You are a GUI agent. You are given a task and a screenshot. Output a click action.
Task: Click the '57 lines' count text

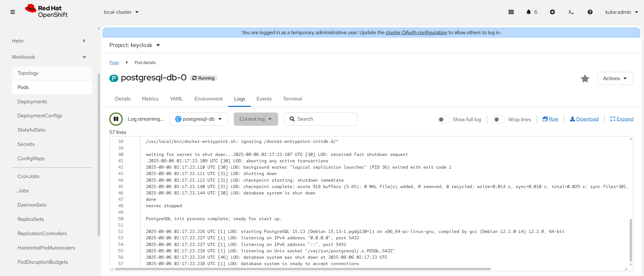coord(118,132)
